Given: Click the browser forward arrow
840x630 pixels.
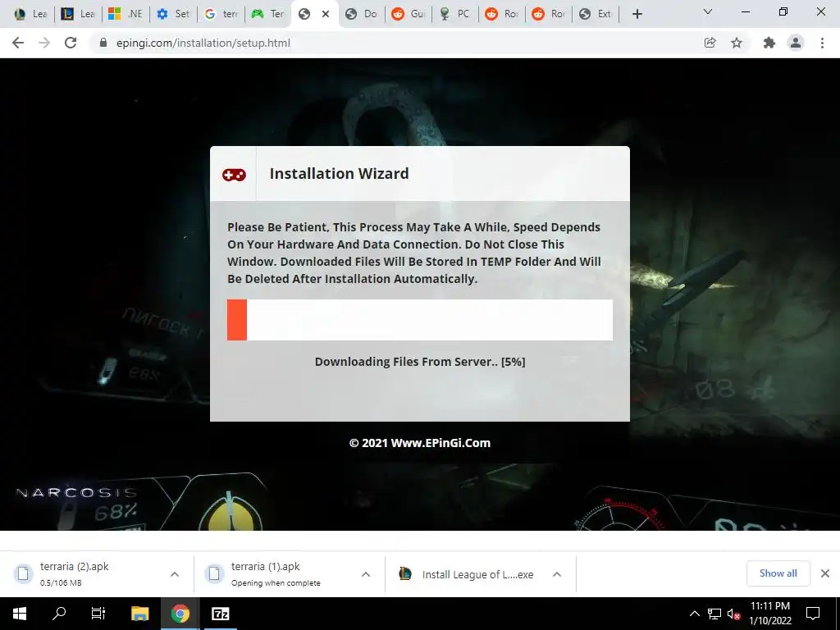Looking at the screenshot, I should (44, 43).
